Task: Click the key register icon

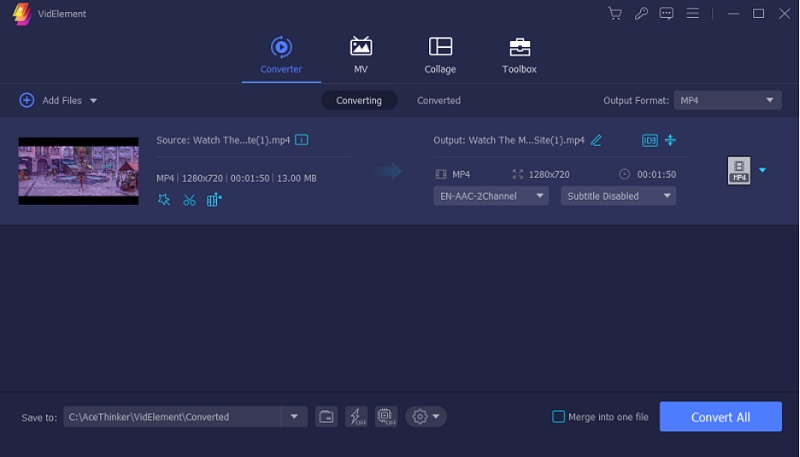Action: [x=641, y=13]
